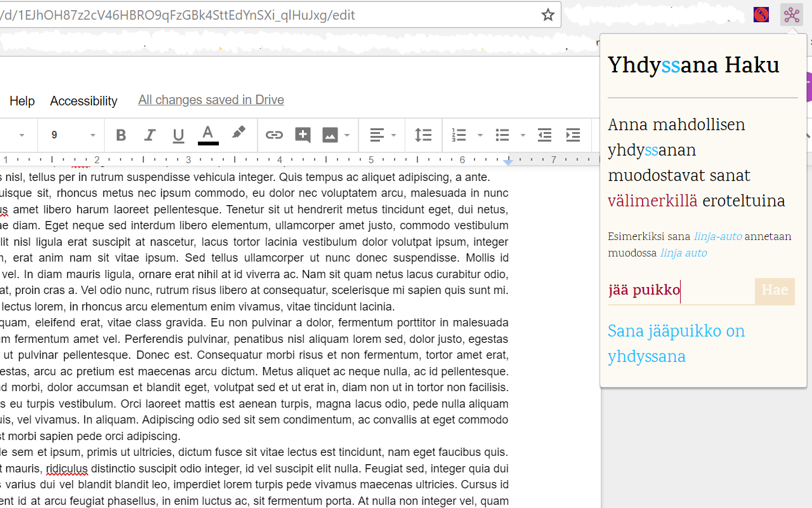Open the line spacing options
Screen dimensions: 812x508
[x=423, y=135]
